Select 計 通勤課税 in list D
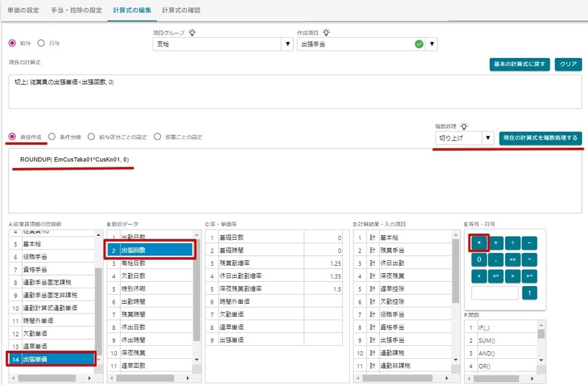588x385 pixels. pos(403,353)
